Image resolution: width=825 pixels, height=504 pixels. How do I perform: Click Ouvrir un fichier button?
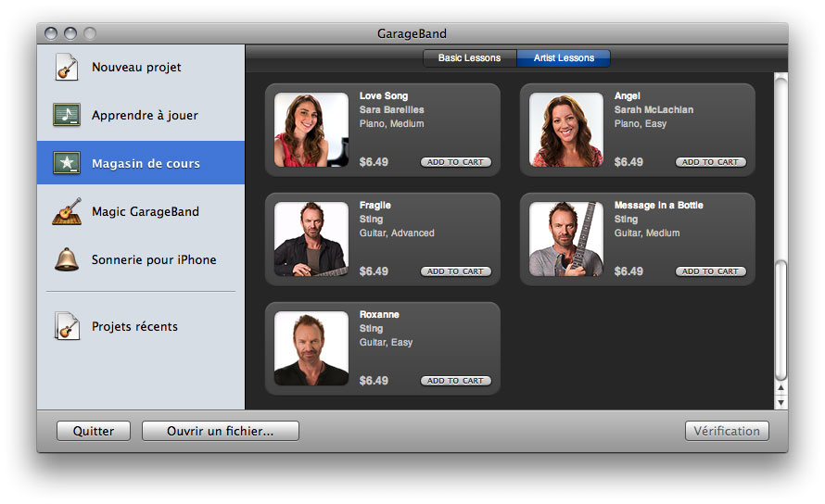(221, 431)
